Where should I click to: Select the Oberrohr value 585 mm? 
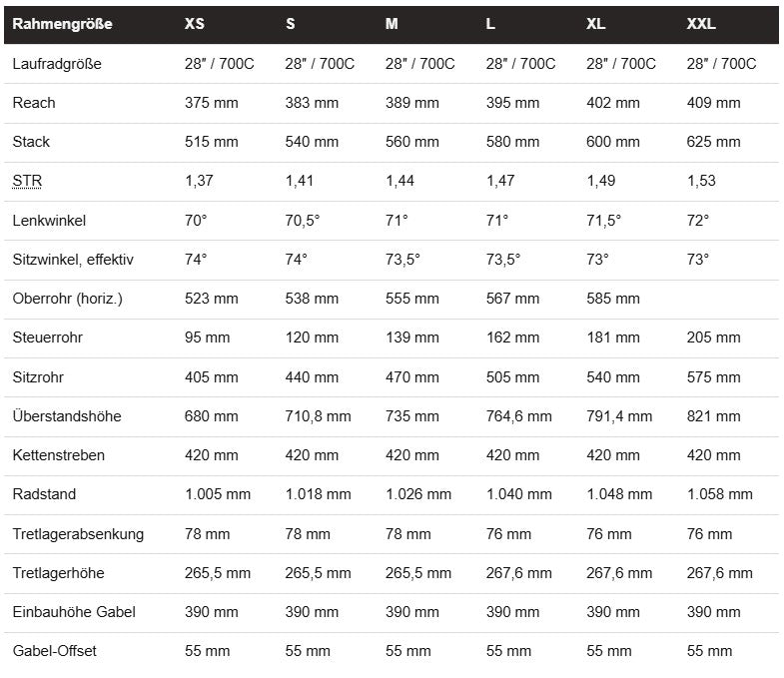click(612, 299)
